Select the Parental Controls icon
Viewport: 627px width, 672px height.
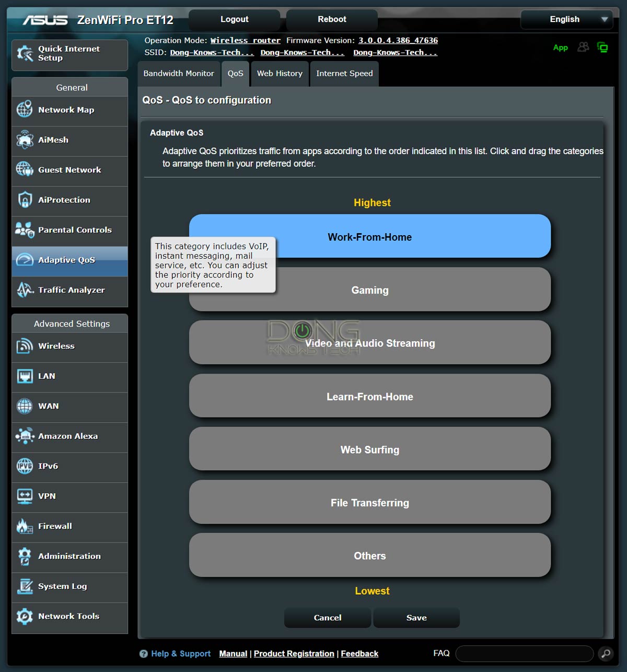click(x=25, y=230)
